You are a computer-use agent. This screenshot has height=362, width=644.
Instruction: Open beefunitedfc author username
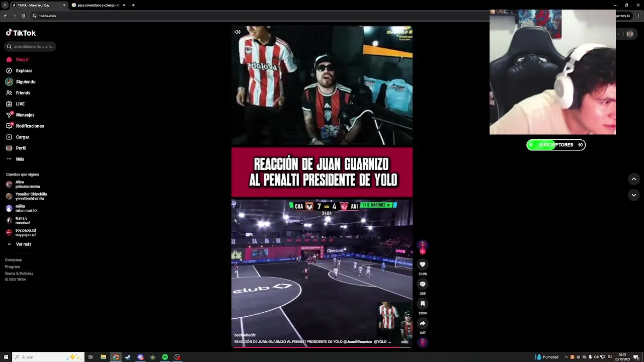[245, 335]
